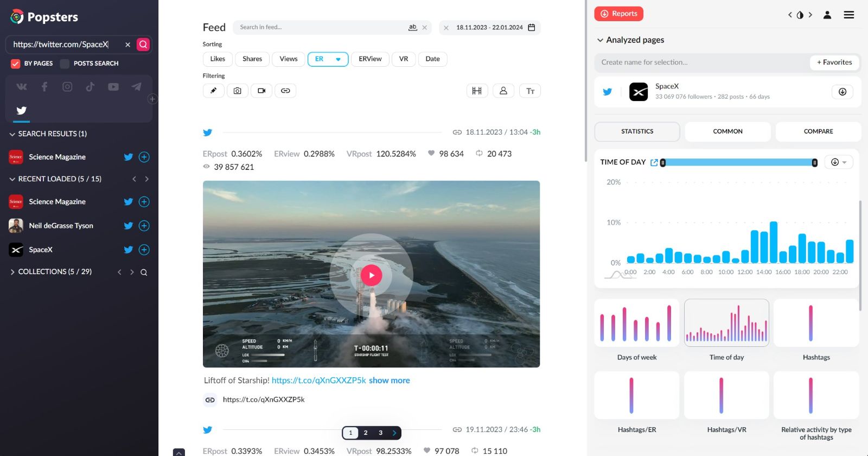
Task: Add Science Magazine from search results
Action: pyautogui.click(x=144, y=157)
